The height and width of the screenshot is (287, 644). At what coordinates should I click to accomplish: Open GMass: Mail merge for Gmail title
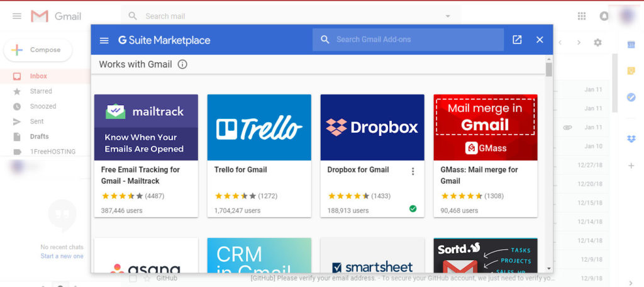tap(479, 175)
